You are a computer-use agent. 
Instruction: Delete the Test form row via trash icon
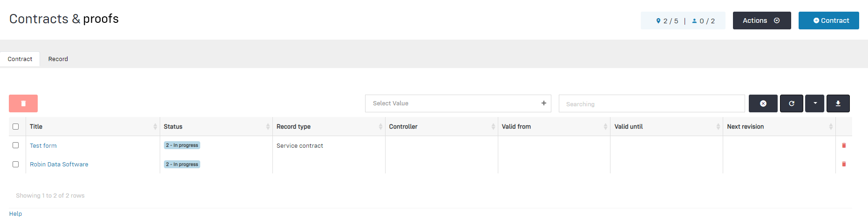(844, 145)
